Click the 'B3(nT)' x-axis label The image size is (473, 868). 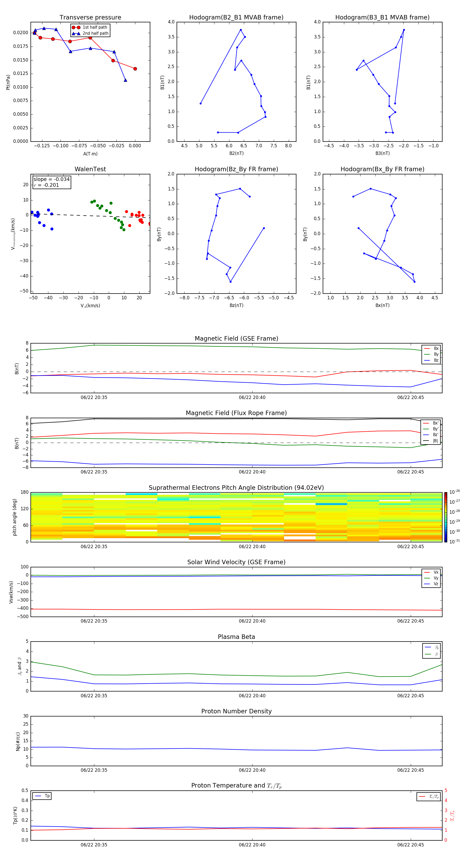click(382, 153)
